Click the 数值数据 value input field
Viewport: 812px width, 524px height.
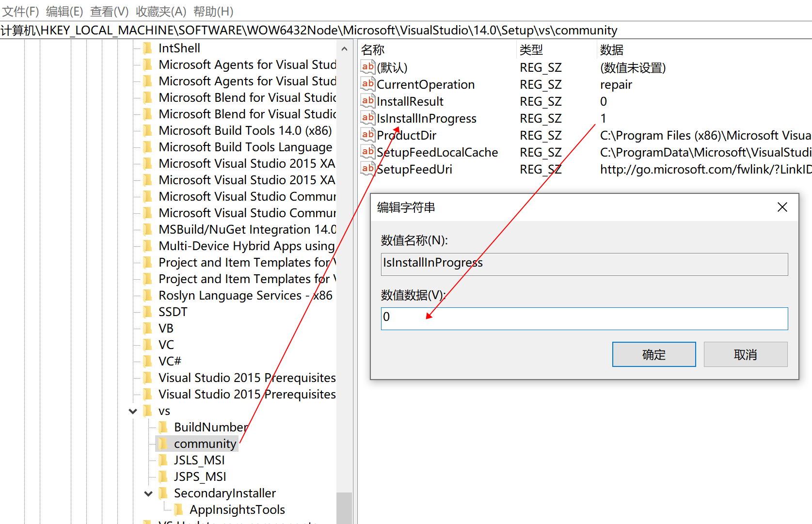pyautogui.click(x=584, y=318)
